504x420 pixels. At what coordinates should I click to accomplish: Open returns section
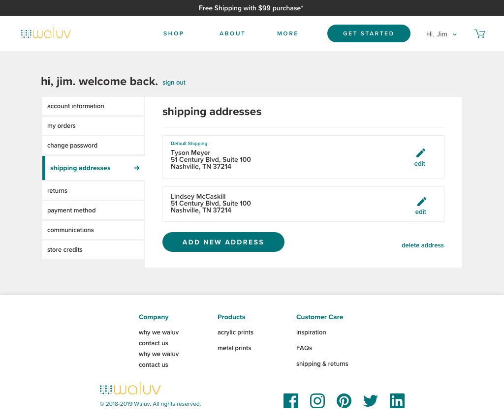click(93, 191)
